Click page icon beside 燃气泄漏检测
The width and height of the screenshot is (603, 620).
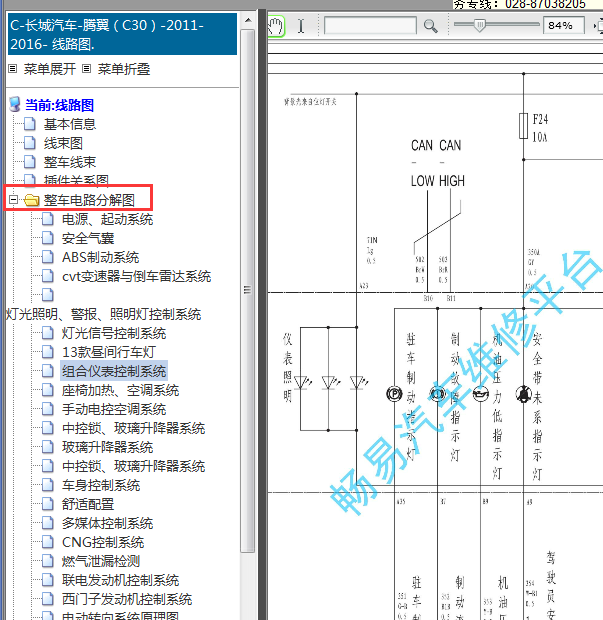(48, 561)
